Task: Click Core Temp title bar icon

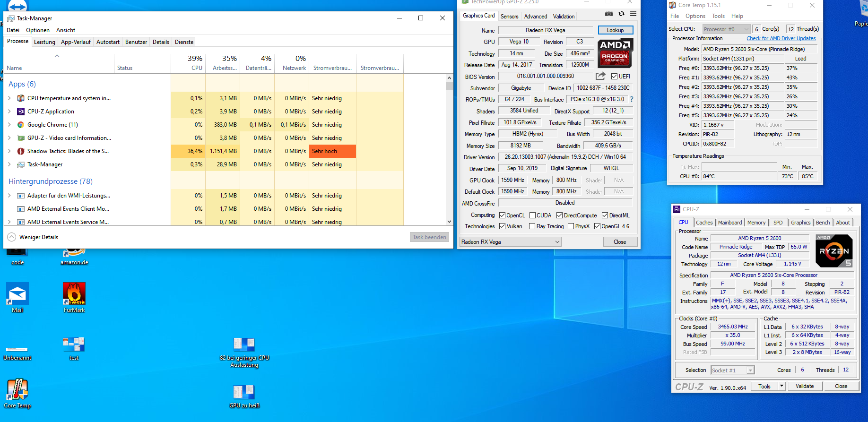Action: tap(672, 5)
